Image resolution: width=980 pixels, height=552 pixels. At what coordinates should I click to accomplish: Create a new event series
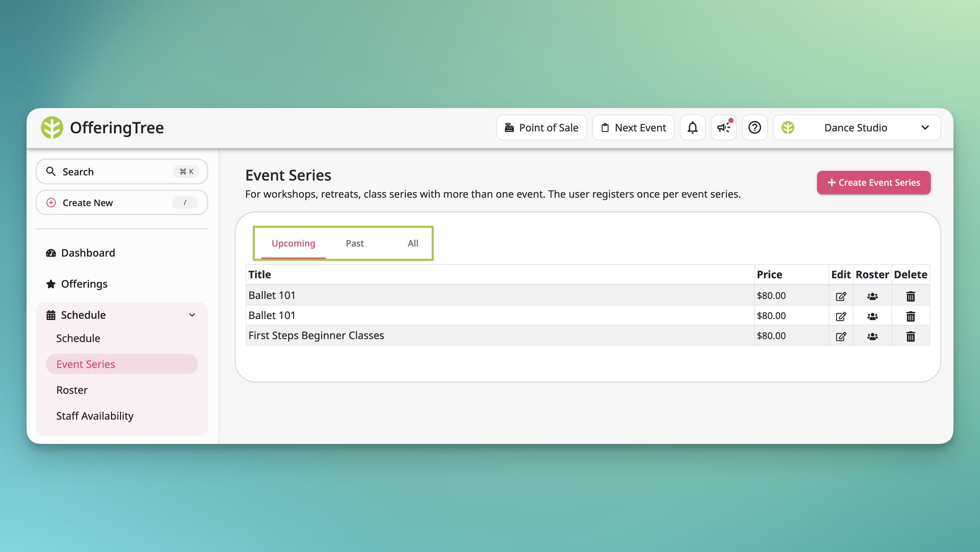pyautogui.click(x=874, y=182)
